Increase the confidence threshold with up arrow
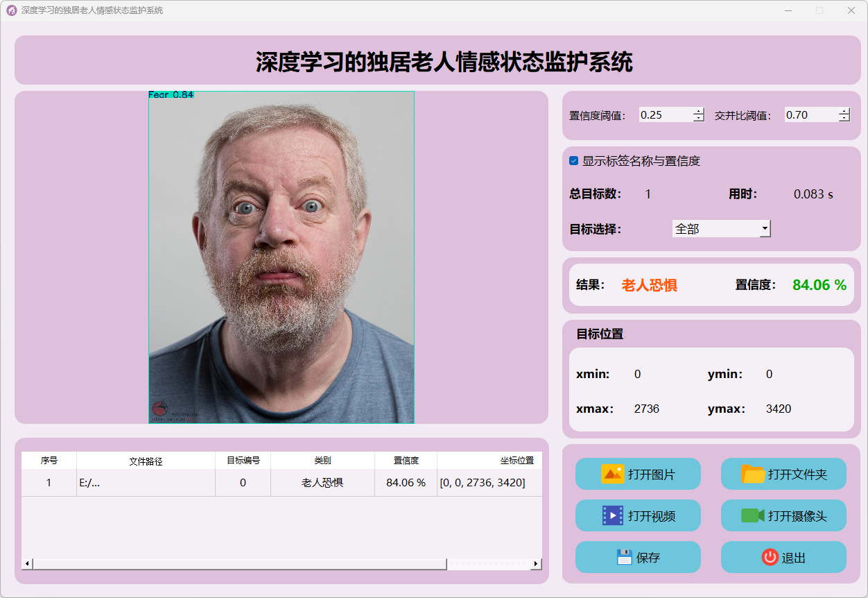The width and height of the screenshot is (868, 598). [x=699, y=111]
